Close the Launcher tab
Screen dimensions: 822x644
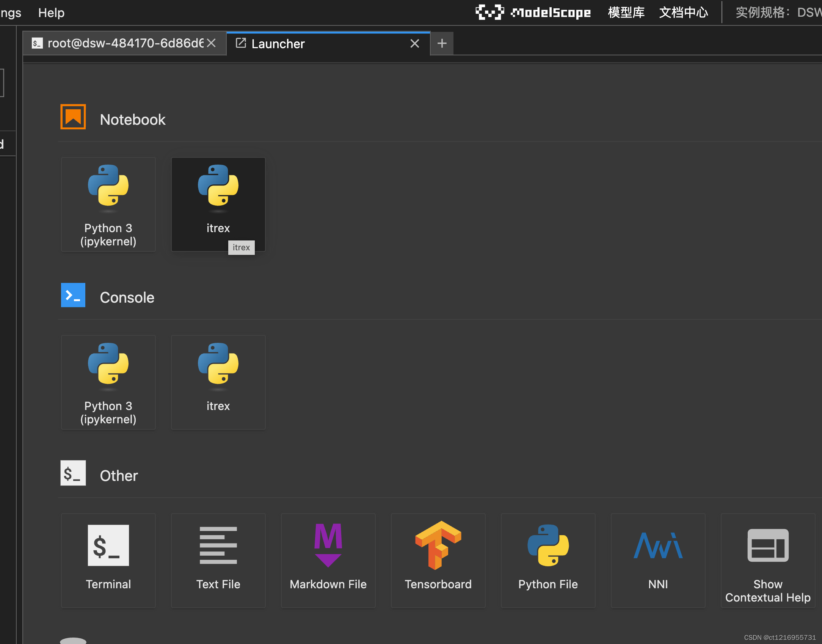pos(415,44)
